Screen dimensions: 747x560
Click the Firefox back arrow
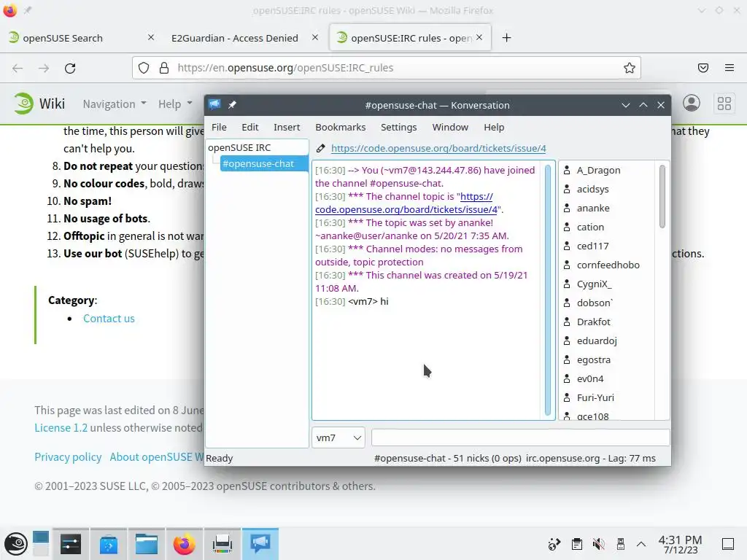pyautogui.click(x=18, y=68)
